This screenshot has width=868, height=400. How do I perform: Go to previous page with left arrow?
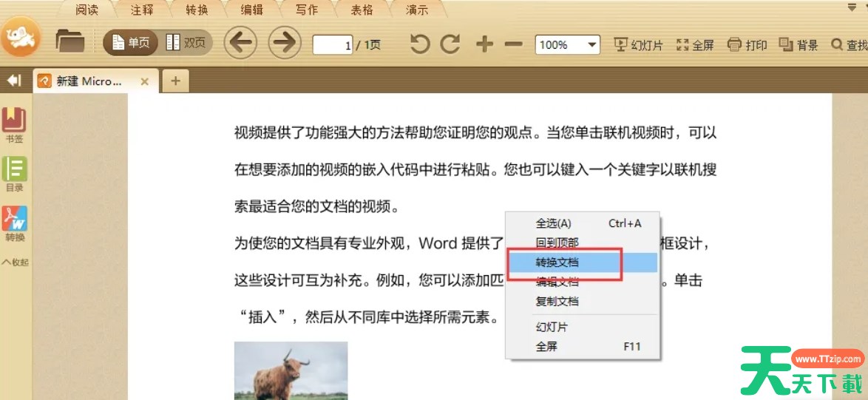[x=240, y=43]
